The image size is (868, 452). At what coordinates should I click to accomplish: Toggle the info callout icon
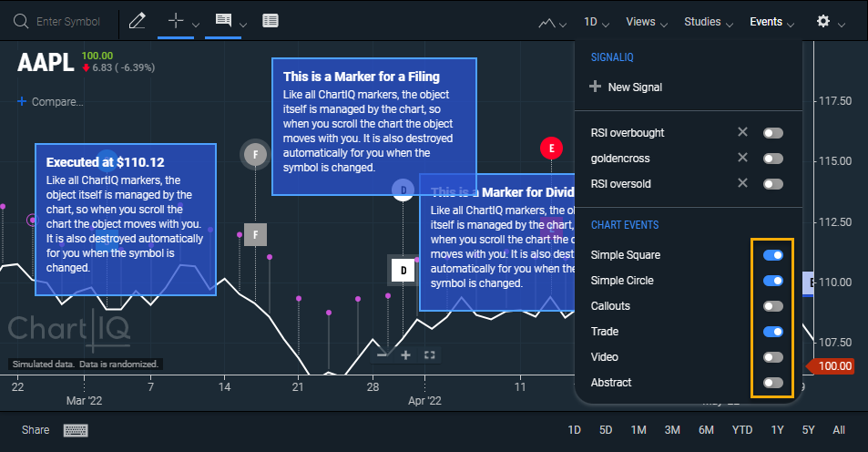coord(223,20)
